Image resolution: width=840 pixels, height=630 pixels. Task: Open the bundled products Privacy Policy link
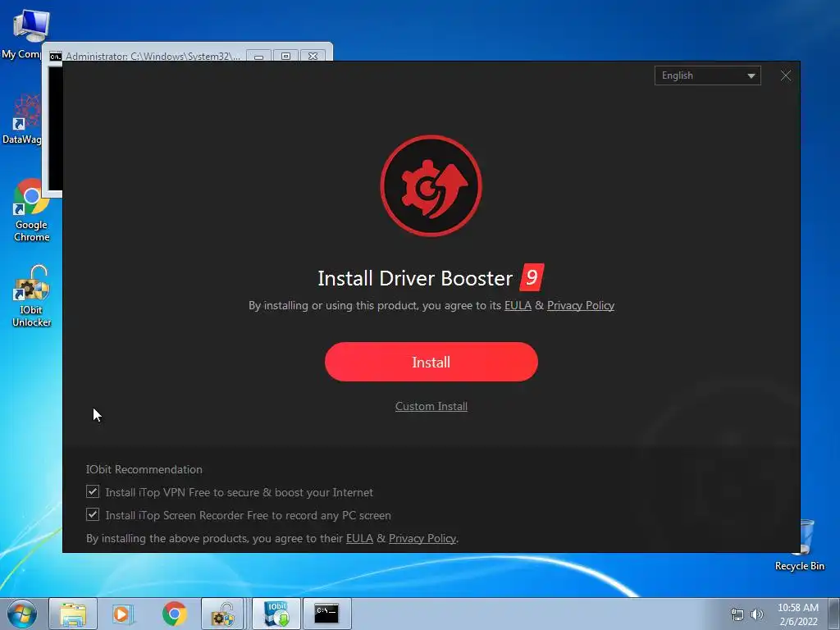click(422, 538)
